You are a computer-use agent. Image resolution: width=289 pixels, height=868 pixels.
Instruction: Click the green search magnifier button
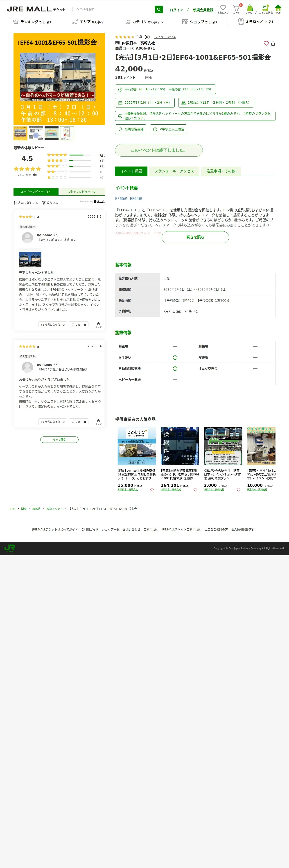(x=159, y=9)
